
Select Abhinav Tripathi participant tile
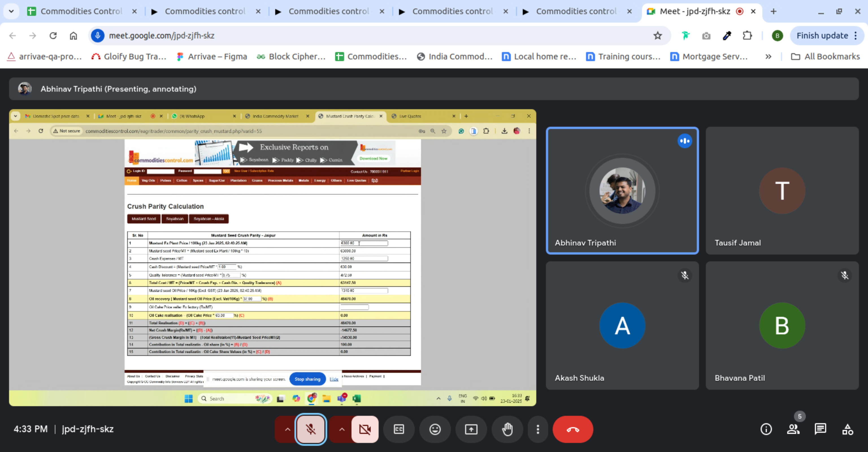(622, 191)
